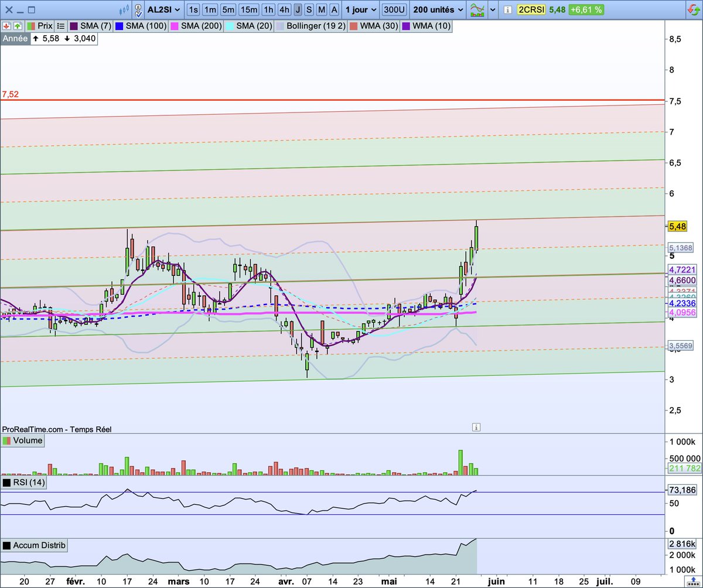Click the green upload arrow icon
The image size is (703, 588).
(x=16, y=26)
